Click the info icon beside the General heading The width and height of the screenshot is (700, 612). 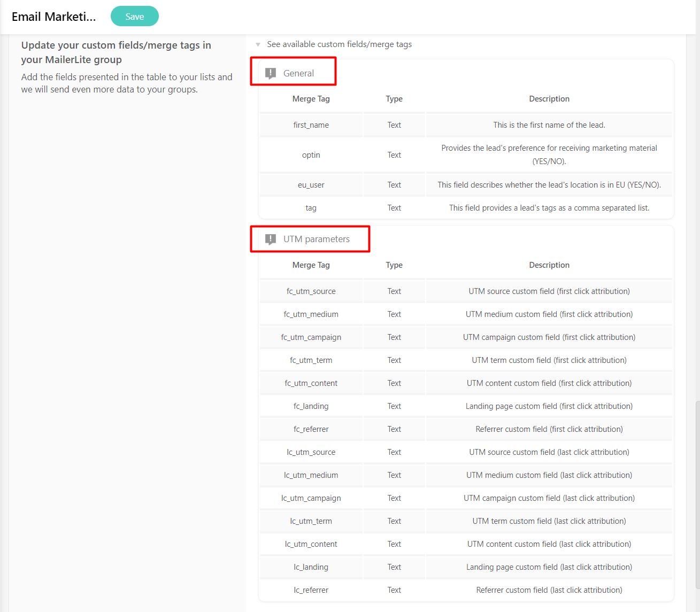(x=270, y=73)
